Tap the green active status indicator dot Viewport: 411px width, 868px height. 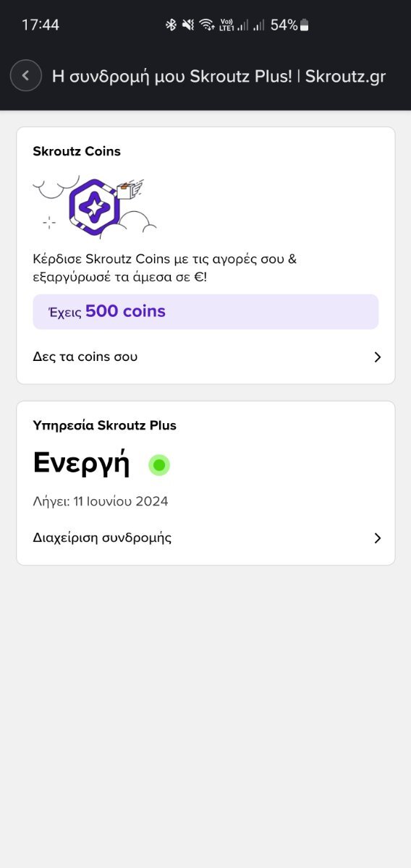(x=159, y=464)
